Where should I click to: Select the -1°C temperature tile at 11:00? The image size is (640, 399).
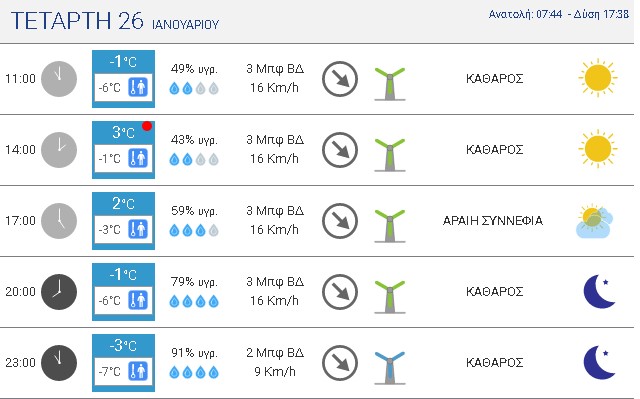tap(123, 79)
